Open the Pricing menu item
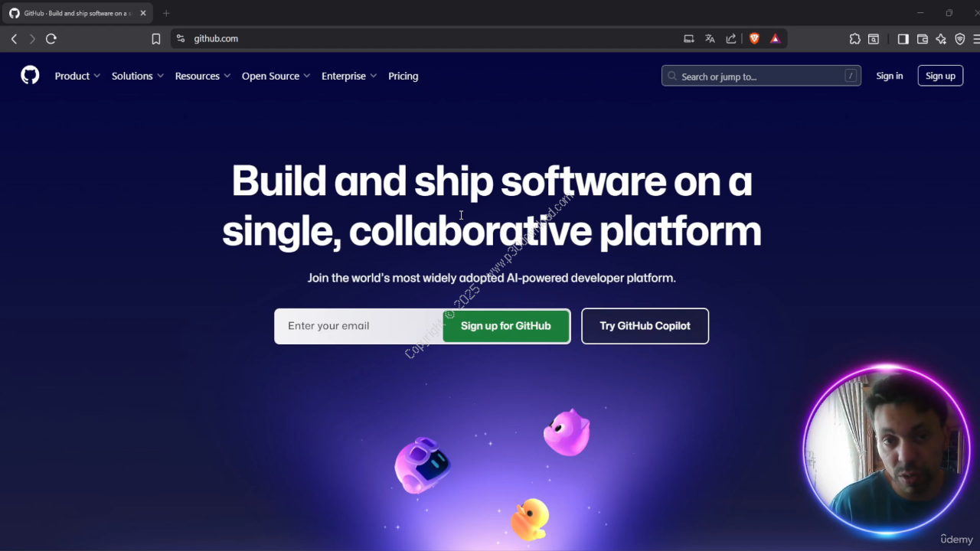The width and height of the screenshot is (980, 551). click(x=403, y=76)
